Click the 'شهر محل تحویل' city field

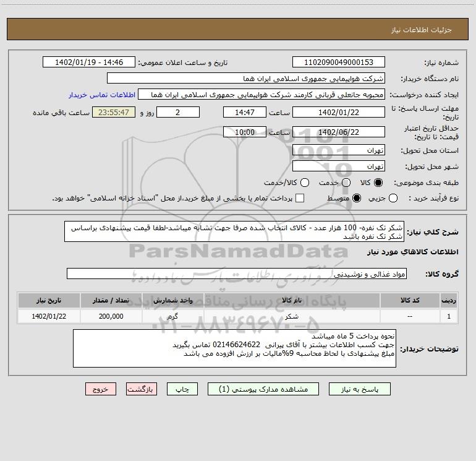338,166
